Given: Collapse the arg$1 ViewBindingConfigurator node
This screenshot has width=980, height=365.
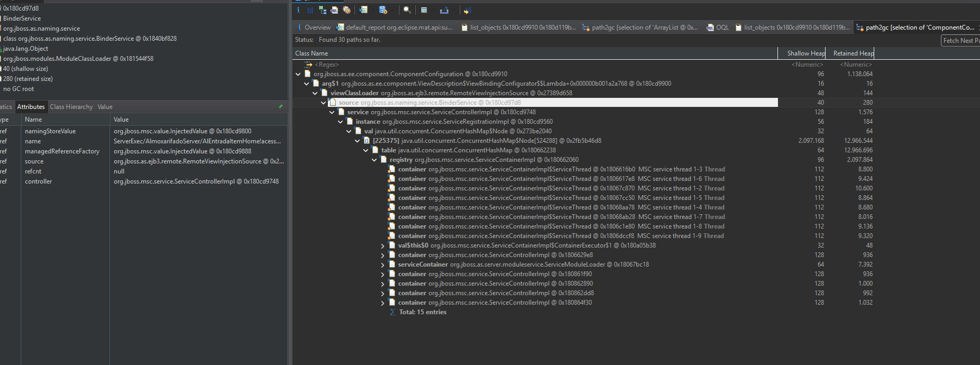Looking at the screenshot, I should pyautogui.click(x=307, y=84).
